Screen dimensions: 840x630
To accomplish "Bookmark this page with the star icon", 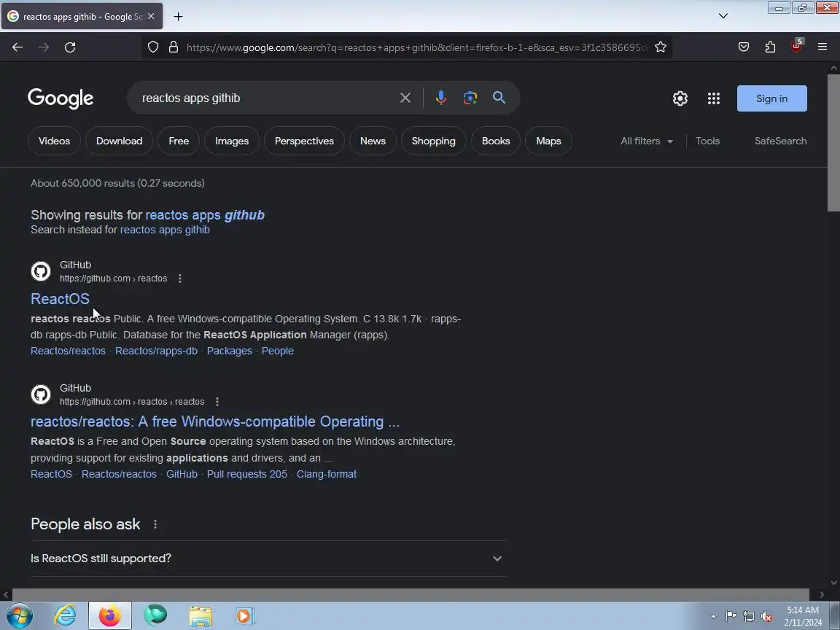I will (661, 47).
